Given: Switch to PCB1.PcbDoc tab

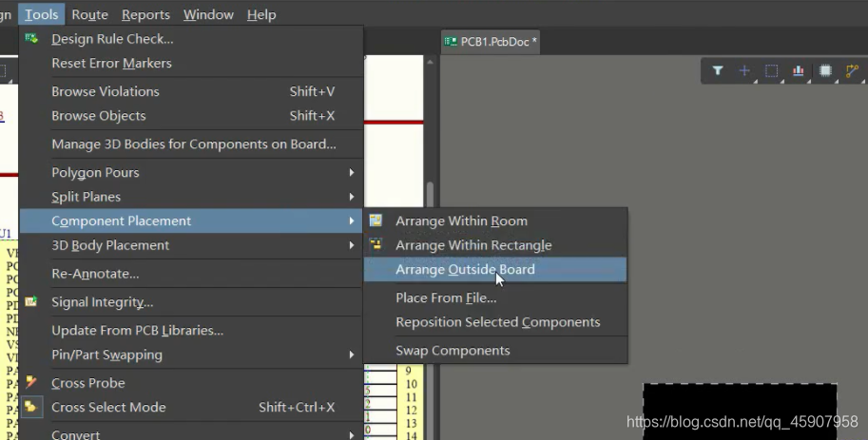Looking at the screenshot, I should click(491, 42).
